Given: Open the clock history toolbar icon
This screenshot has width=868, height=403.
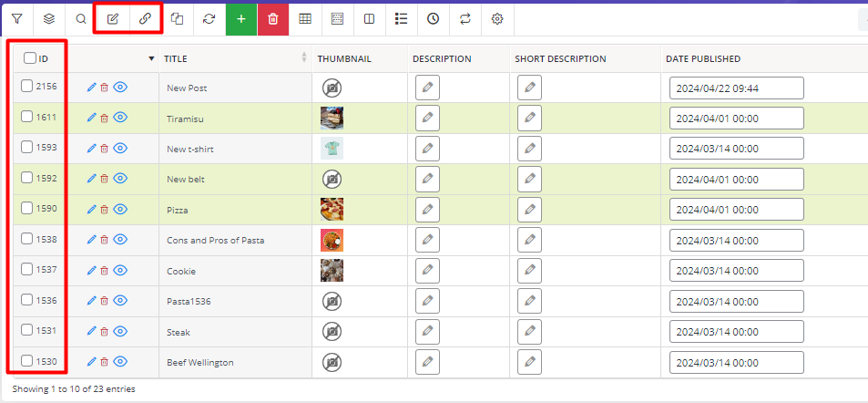Looking at the screenshot, I should (x=433, y=19).
